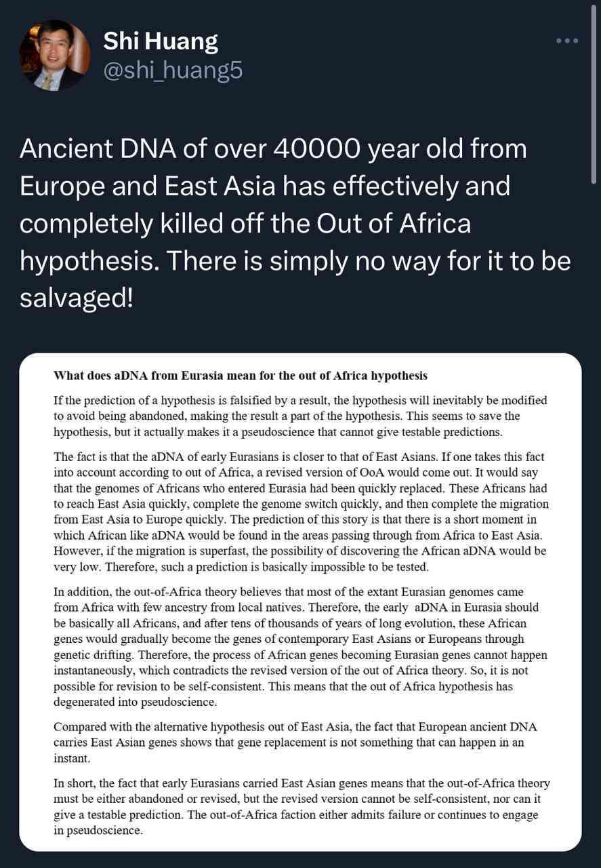Open the three-dot more options menu
The height and width of the screenshot is (868, 601).
(x=566, y=41)
